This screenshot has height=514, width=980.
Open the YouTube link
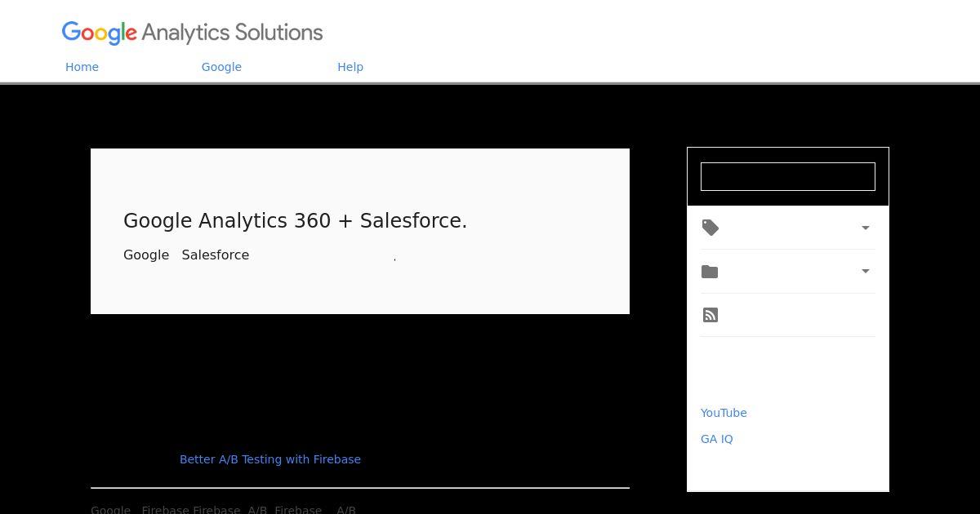tap(724, 413)
